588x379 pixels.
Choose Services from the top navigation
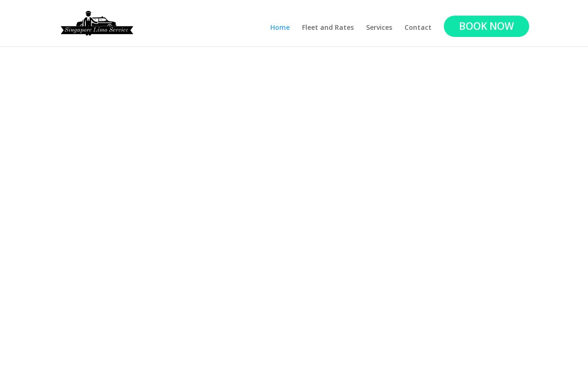(379, 27)
